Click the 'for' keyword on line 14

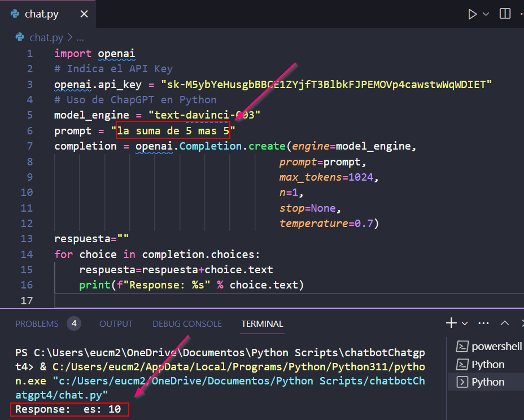click(63, 254)
